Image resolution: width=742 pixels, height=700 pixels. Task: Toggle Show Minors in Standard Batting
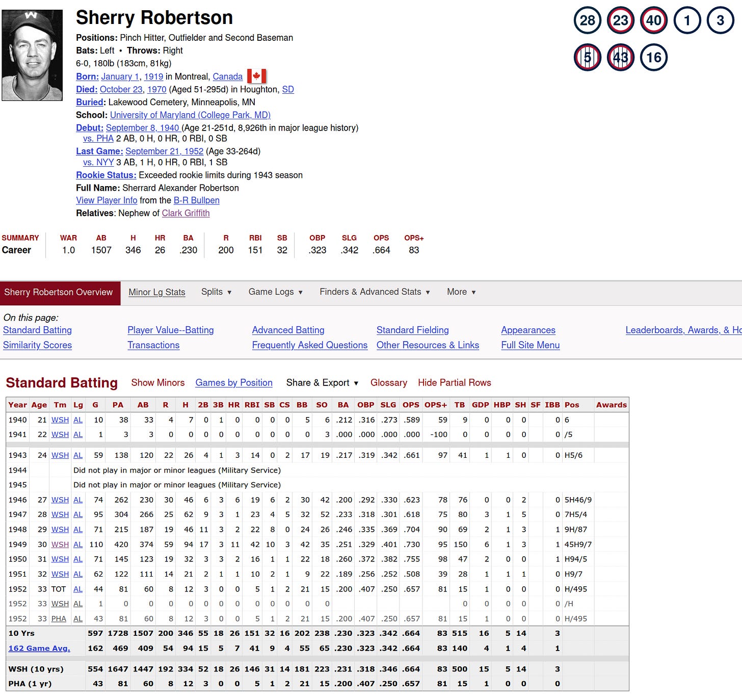click(158, 383)
